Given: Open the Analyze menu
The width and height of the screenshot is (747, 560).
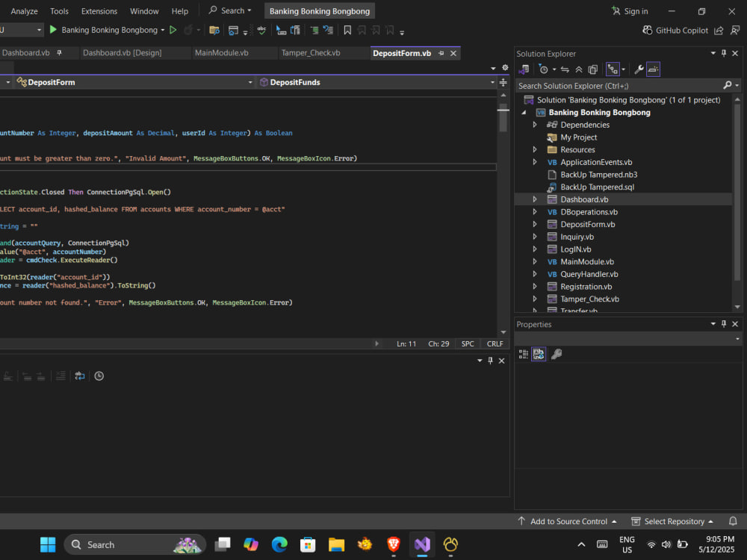Looking at the screenshot, I should pos(24,11).
